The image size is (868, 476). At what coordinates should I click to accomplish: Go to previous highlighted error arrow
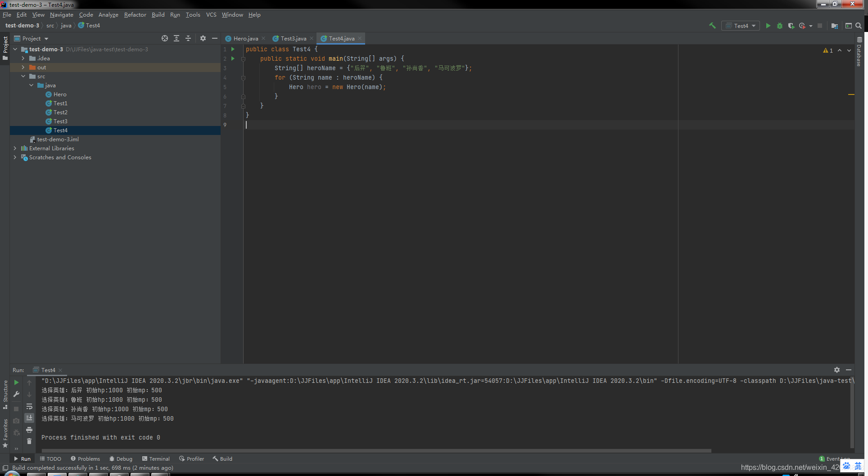(840, 50)
